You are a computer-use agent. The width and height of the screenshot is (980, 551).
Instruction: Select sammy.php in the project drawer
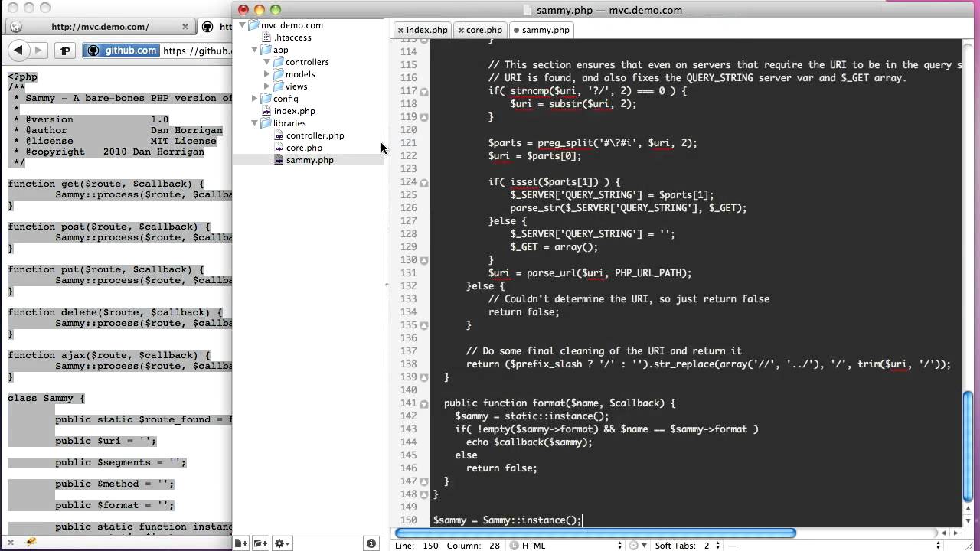point(309,160)
